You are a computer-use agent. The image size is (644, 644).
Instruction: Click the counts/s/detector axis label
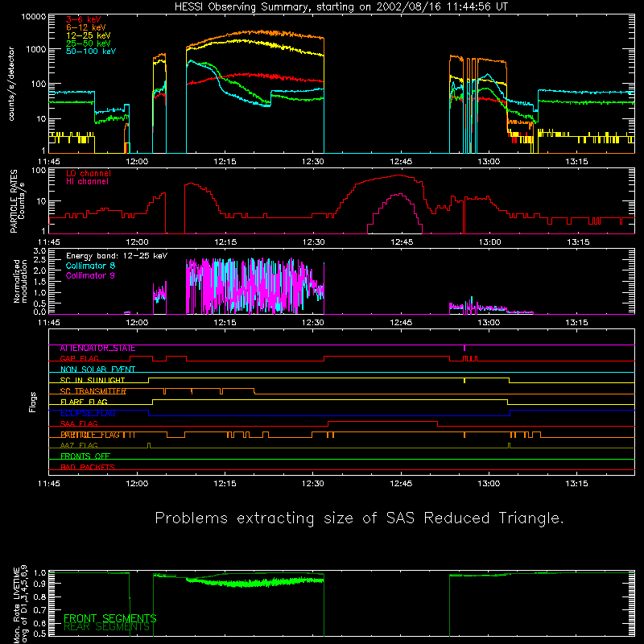(11, 84)
